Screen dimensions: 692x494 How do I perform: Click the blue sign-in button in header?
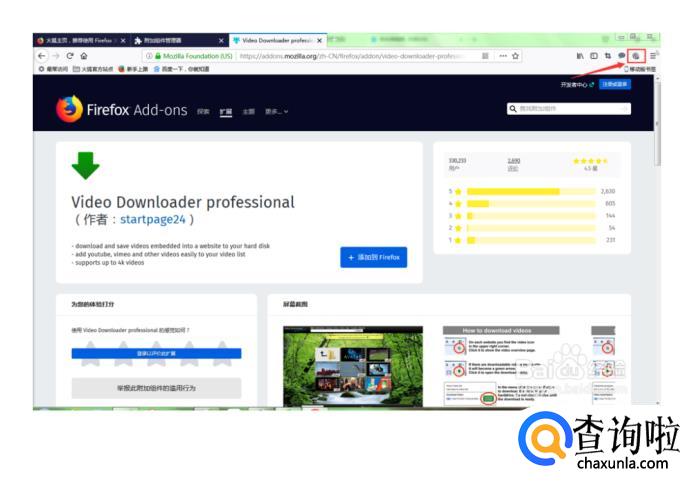tap(615, 84)
